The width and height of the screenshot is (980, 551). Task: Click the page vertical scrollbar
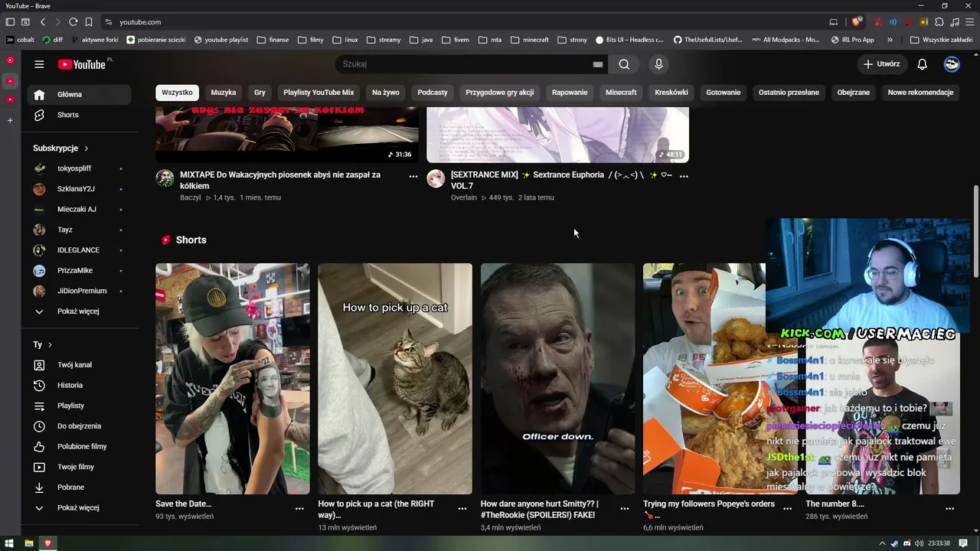tap(975, 230)
